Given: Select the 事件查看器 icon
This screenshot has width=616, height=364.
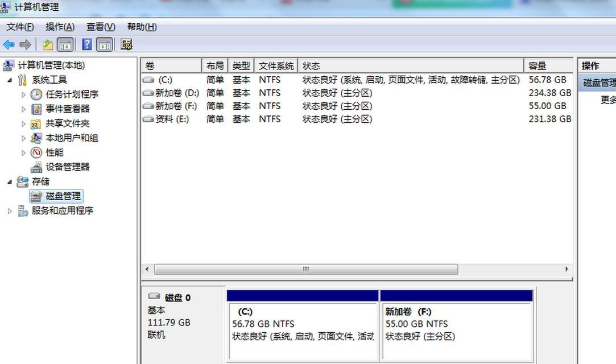Looking at the screenshot, I should 36,109.
